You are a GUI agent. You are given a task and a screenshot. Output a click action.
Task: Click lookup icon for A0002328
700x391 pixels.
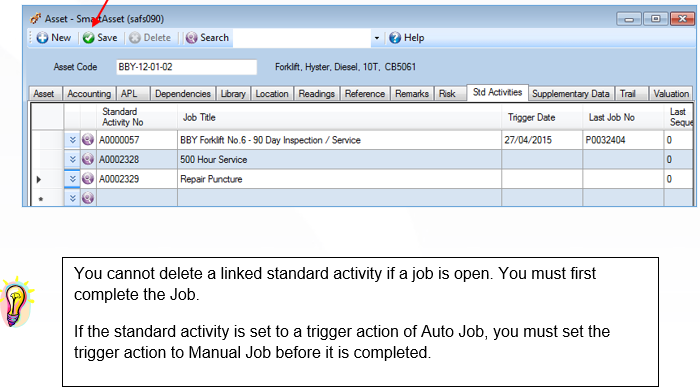point(88,159)
